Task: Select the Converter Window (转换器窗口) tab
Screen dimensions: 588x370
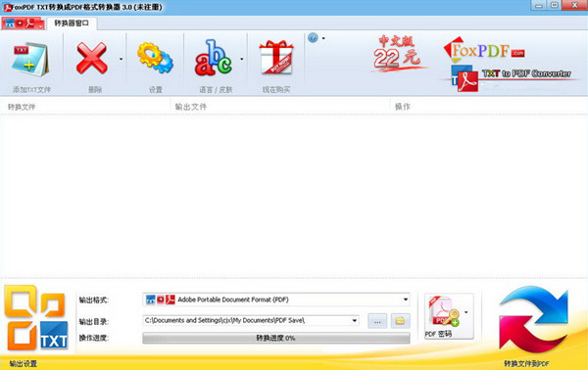Action: pyautogui.click(x=72, y=23)
